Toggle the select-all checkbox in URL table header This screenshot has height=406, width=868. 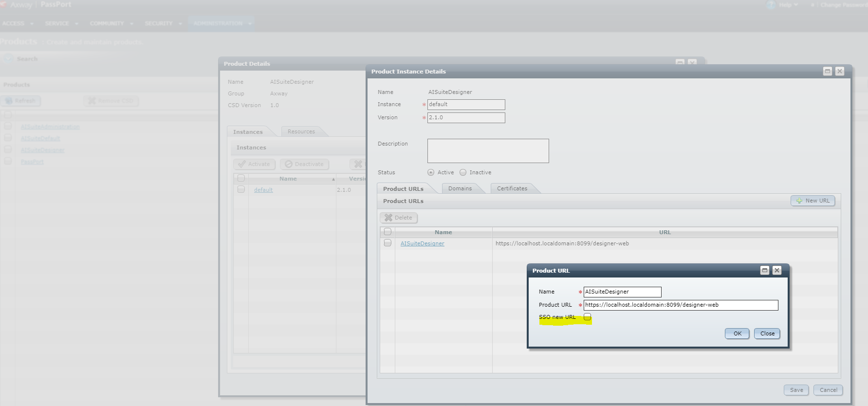point(388,232)
